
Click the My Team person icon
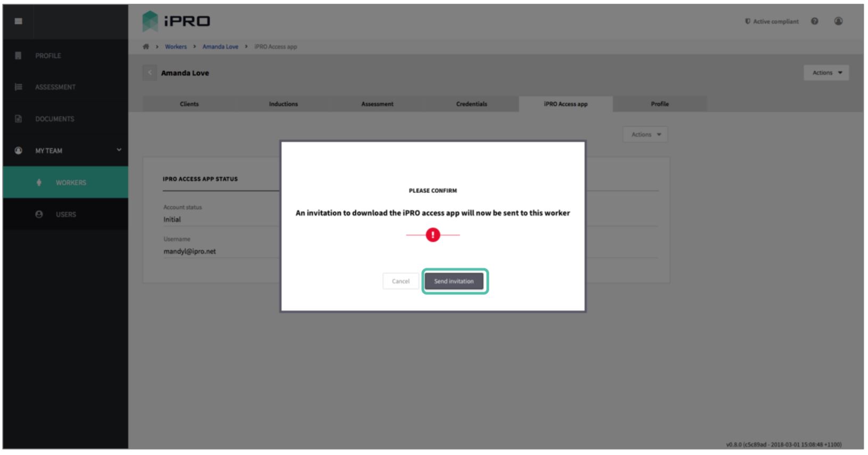[19, 151]
